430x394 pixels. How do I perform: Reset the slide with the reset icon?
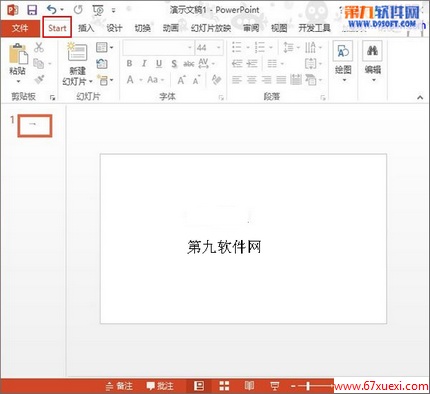(102, 63)
